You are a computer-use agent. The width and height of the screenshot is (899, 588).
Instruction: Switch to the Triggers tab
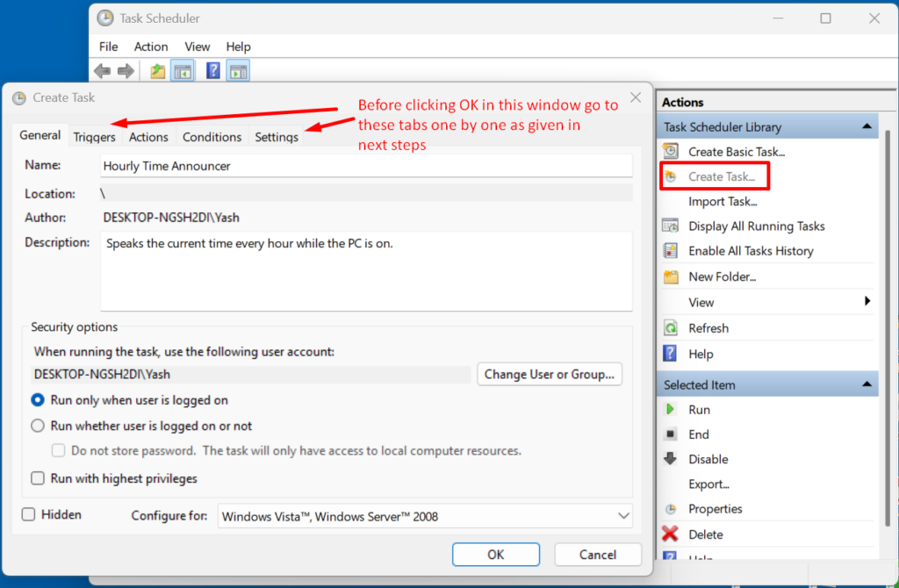coord(95,137)
